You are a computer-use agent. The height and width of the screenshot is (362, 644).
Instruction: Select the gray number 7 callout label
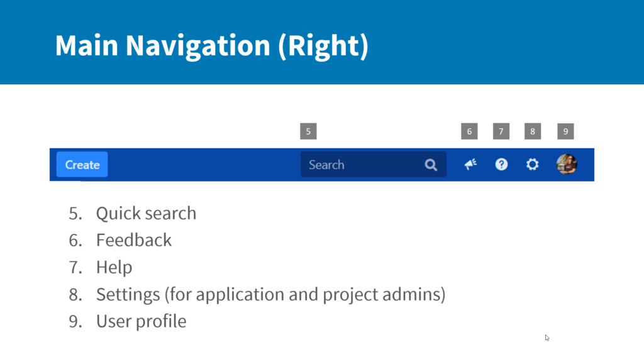pos(501,131)
